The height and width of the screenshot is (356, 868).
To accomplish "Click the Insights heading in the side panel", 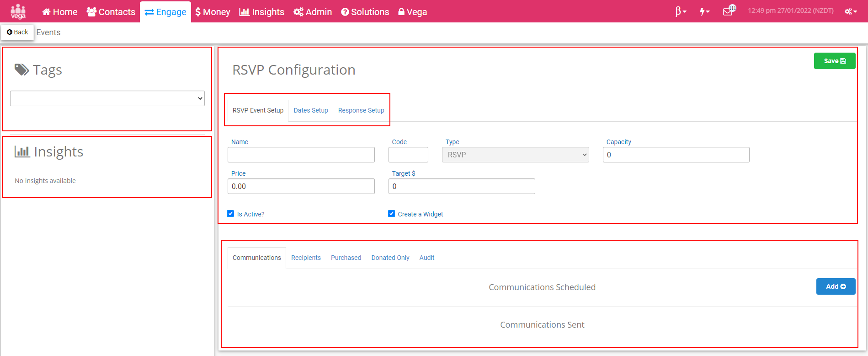I will [49, 152].
